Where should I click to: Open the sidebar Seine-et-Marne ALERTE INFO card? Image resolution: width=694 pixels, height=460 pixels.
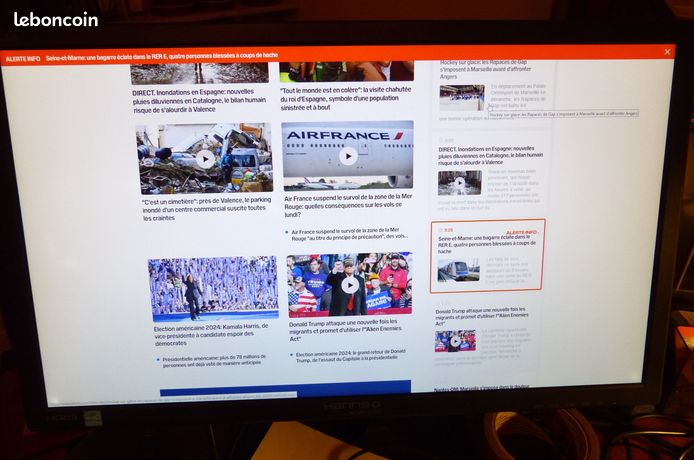coord(488,256)
